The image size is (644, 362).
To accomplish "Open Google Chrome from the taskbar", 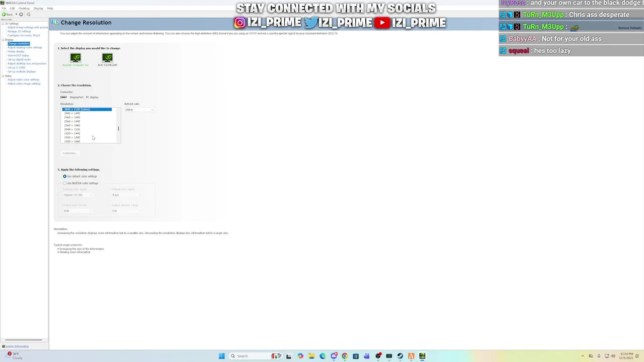I will point(345,356).
